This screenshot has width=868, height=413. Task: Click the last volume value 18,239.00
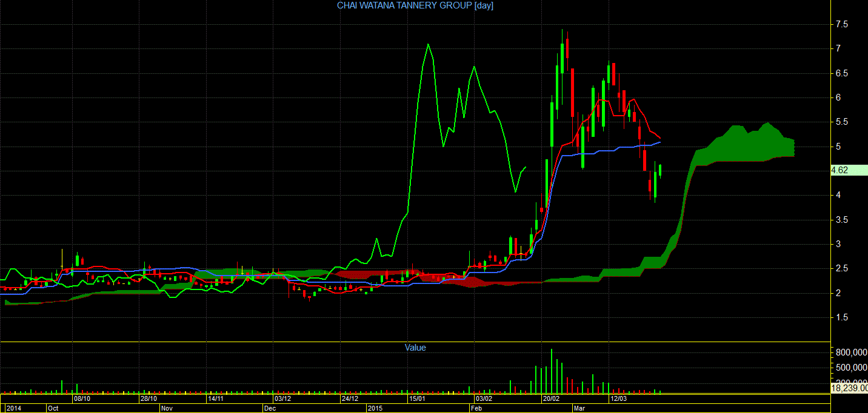pyautogui.click(x=849, y=388)
